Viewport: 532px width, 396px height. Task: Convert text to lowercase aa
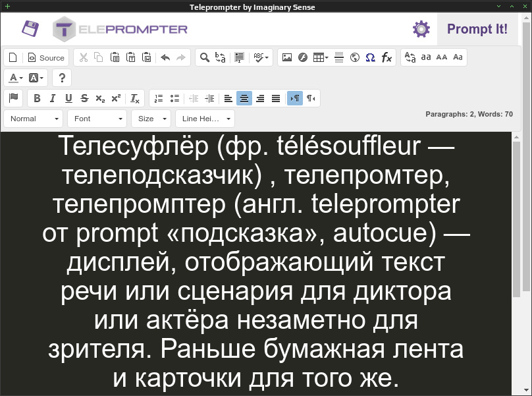(426, 57)
